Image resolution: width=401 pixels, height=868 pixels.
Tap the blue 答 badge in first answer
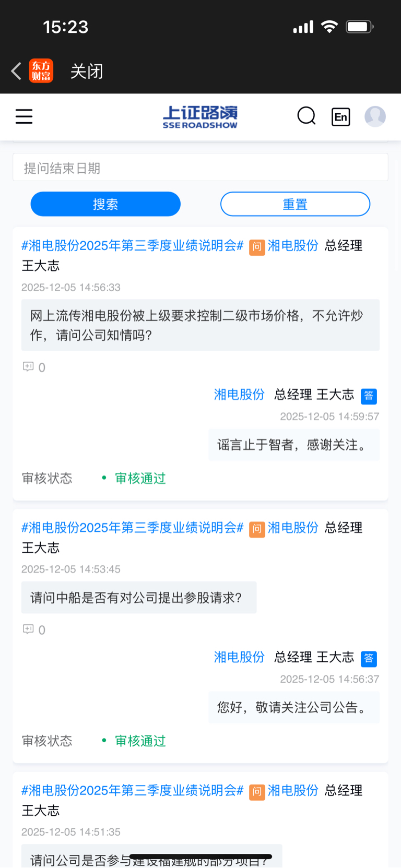[369, 396]
